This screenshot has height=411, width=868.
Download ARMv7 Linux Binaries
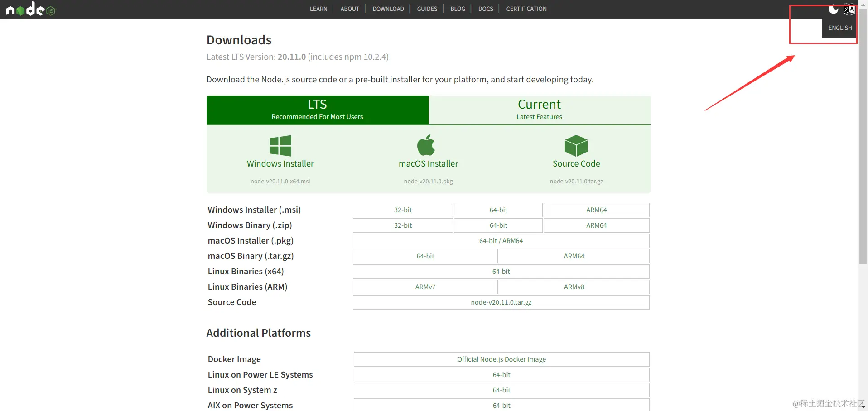pos(425,287)
